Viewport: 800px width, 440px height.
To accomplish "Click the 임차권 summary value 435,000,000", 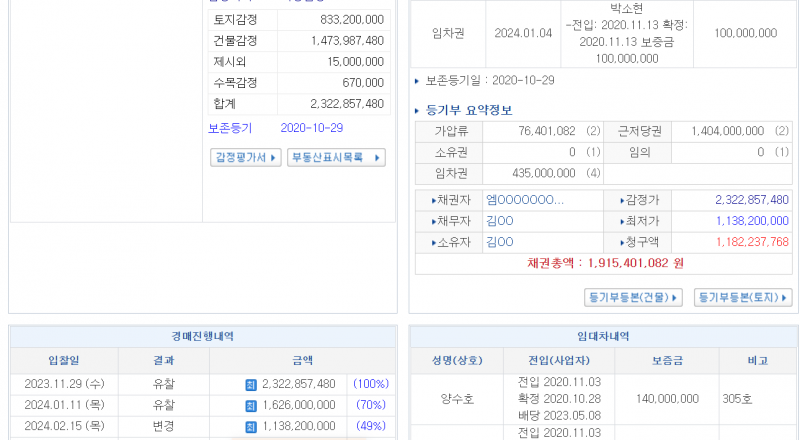I will [544, 174].
